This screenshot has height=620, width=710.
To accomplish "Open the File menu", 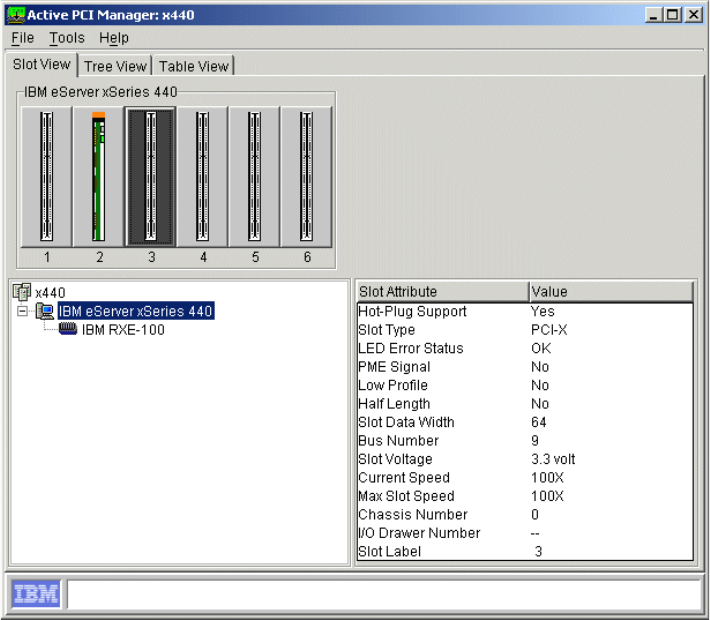I will point(23,38).
